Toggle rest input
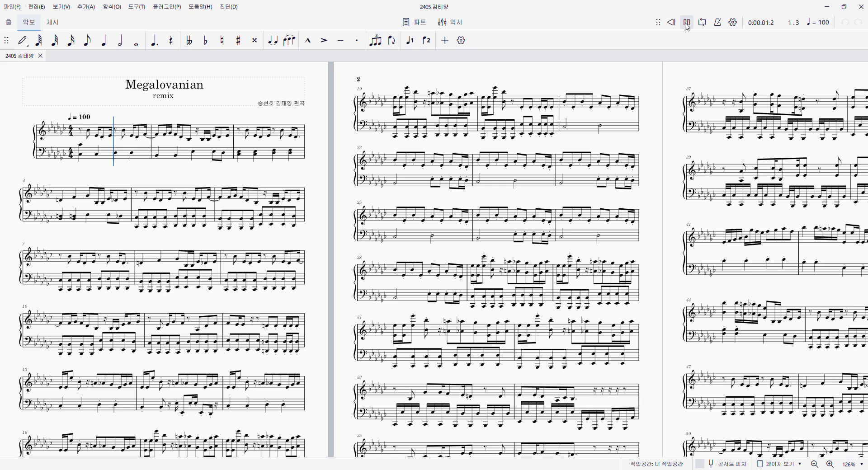The width and height of the screenshot is (868, 470). click(170, 40)
